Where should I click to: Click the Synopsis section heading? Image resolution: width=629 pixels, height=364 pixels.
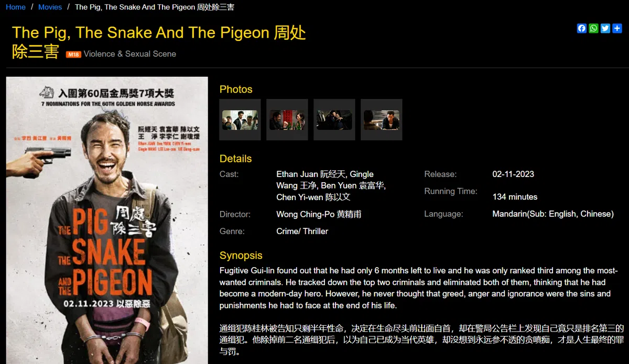(x=241, y=256)
